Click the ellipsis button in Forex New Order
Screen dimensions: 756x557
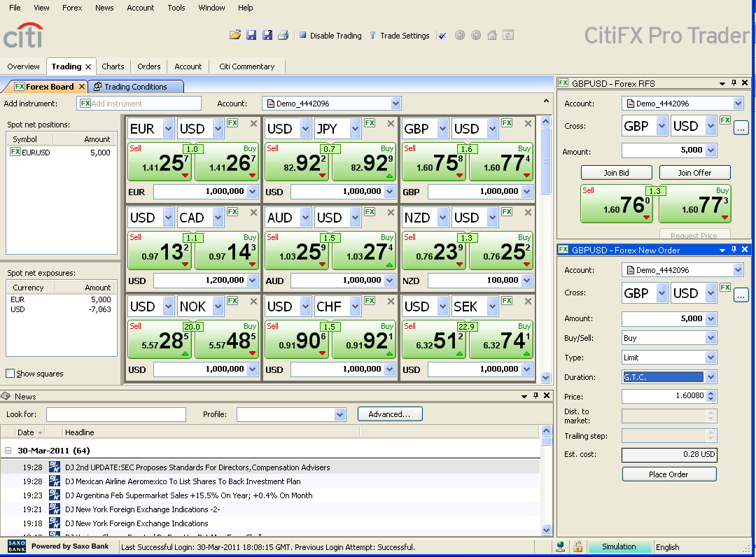(x=741, y=295)
